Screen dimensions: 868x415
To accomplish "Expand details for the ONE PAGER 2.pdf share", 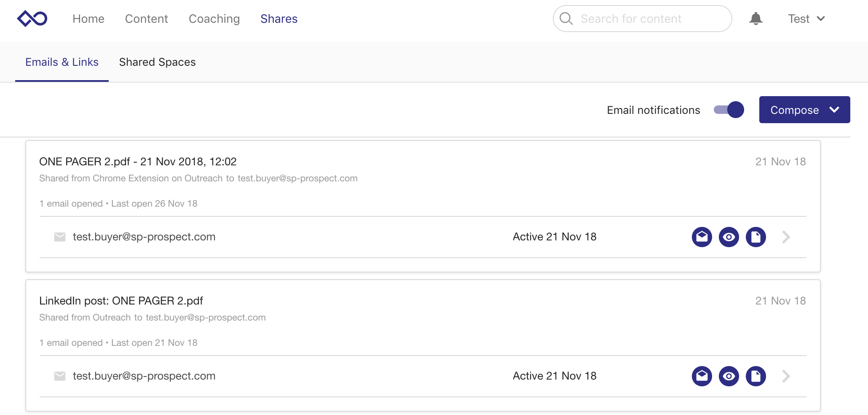I will tap(785, 237).
